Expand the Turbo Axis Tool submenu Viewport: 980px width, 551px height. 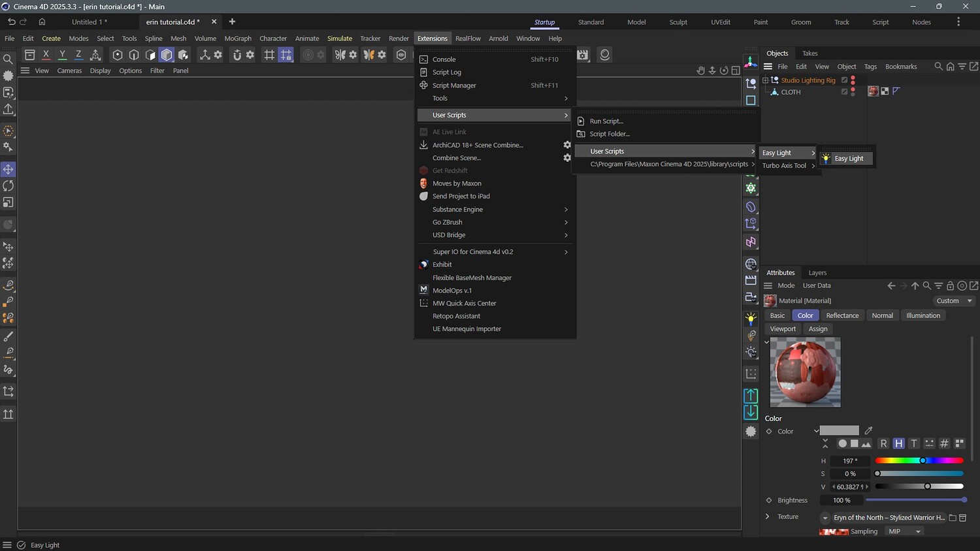click(789, 166)
